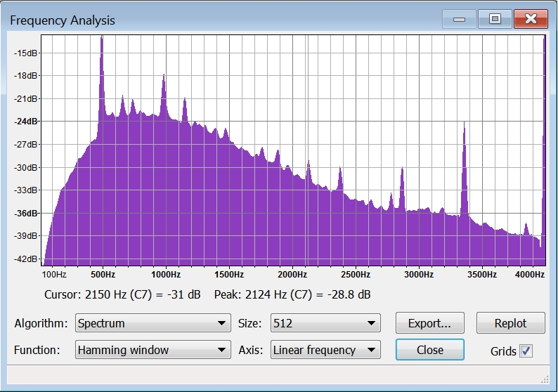Minimize the Frequency Analysis window
This screenshot has height=392, width=558.
pos(460,19)
